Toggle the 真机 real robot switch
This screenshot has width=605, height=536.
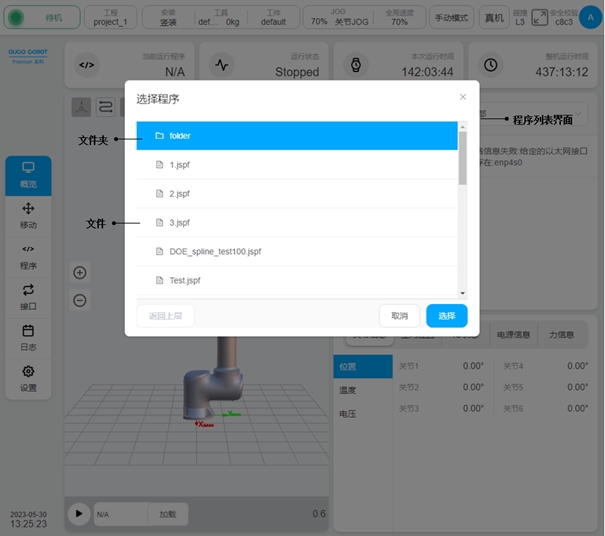point(494,18)
